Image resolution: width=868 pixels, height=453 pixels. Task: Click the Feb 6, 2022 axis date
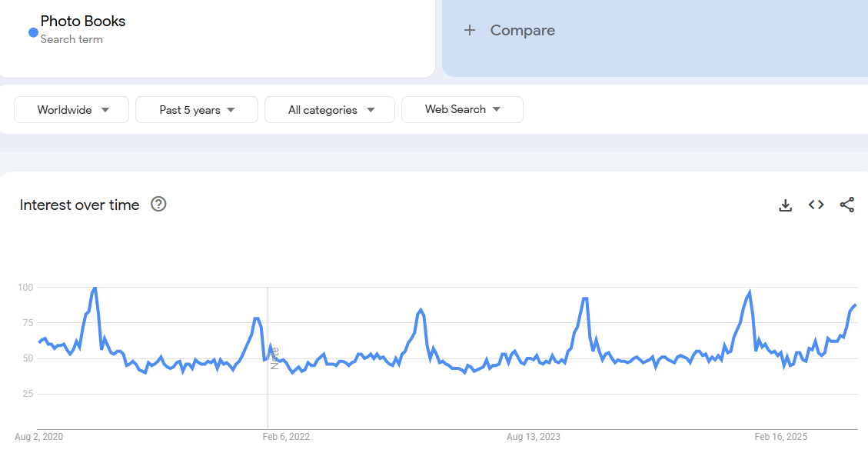tap(286, 437)
